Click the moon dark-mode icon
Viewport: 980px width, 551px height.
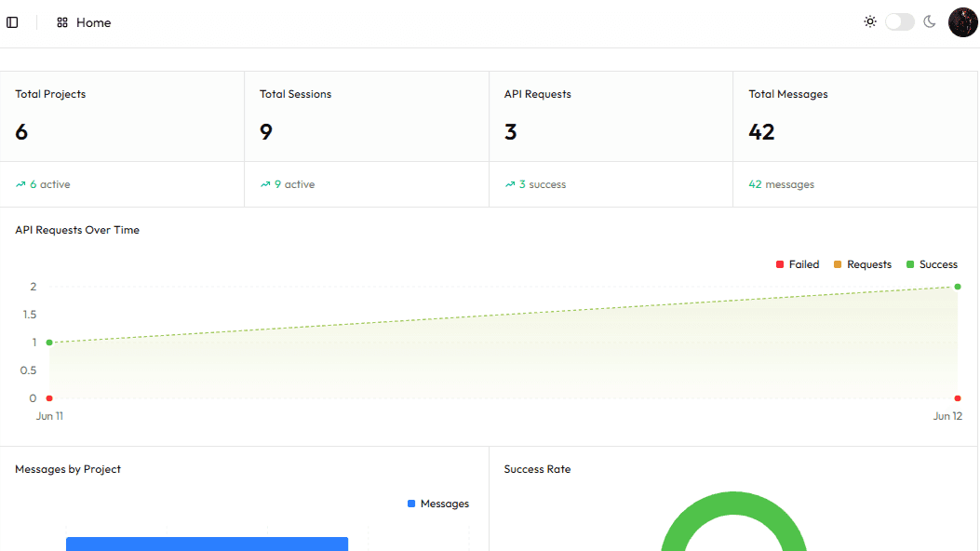tap(930, 21)
